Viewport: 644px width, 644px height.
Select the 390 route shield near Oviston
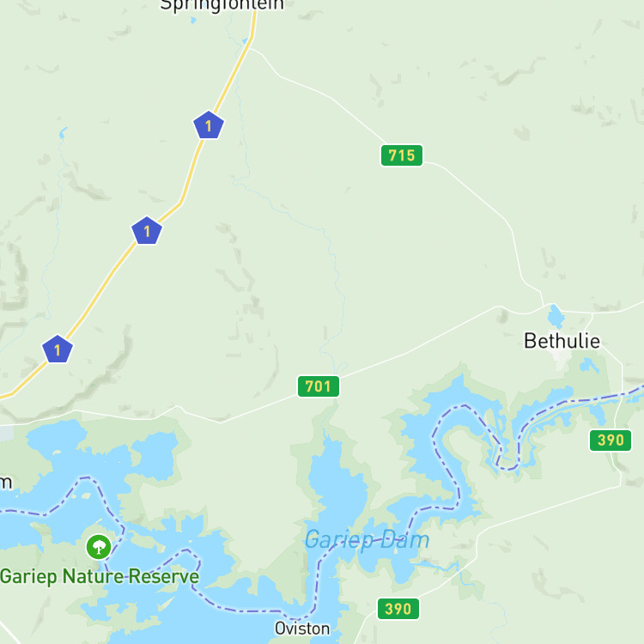398,608
